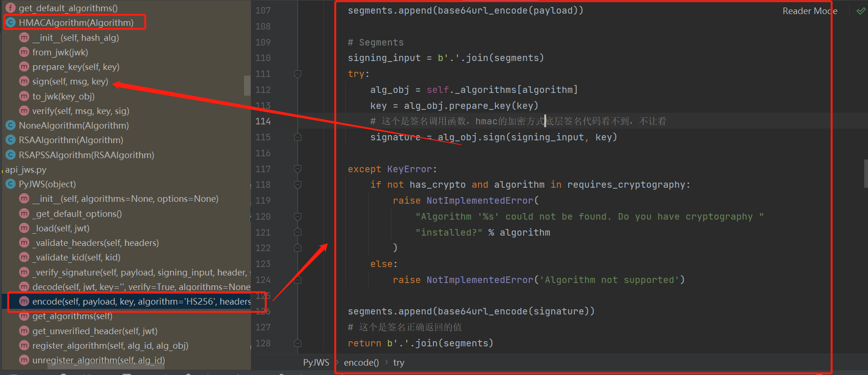The height and width of the screenshot is (375, 868).
Task: Click the method icon beside decode(self, jwt...)
Action: pyautogui.click(x=24, y=287)
